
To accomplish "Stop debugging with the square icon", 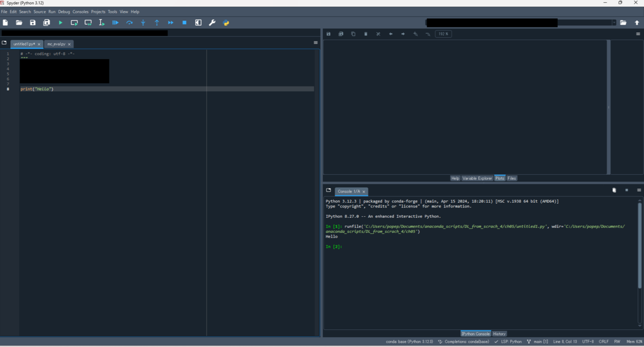I will pyautogui.click(x=184, y=23).
